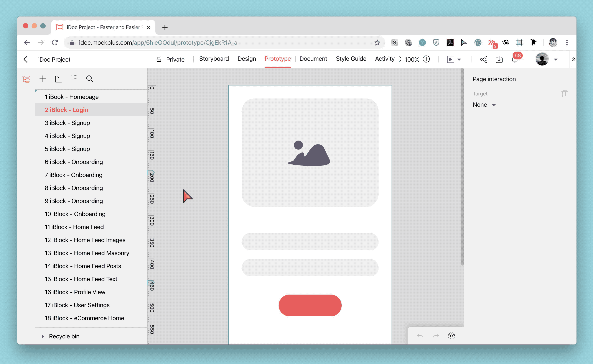This screenshot has height=364, width=593.
Task: Open the Document tab
Action: [x=313, y=59]
